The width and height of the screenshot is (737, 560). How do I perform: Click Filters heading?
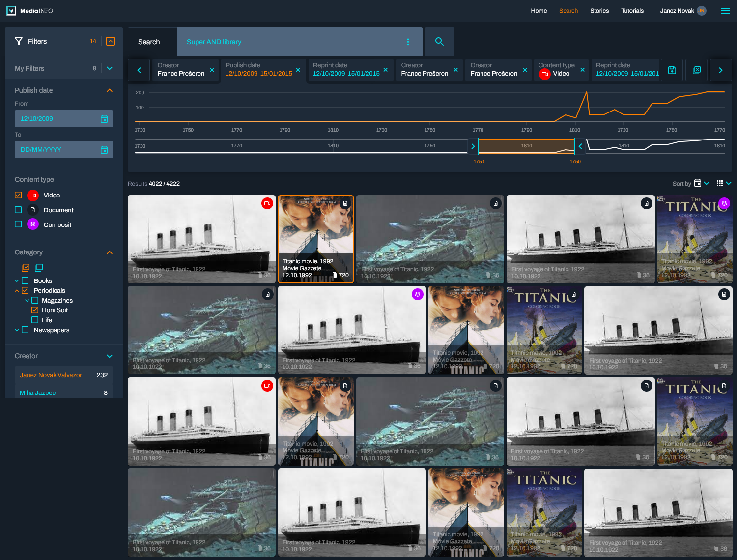(x=37, y=41)
